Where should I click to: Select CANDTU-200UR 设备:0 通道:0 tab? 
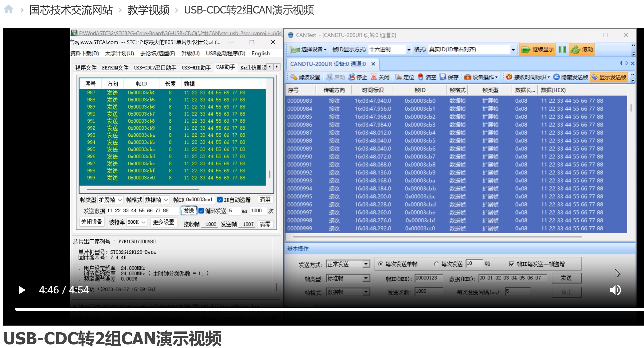coord(328,64)
